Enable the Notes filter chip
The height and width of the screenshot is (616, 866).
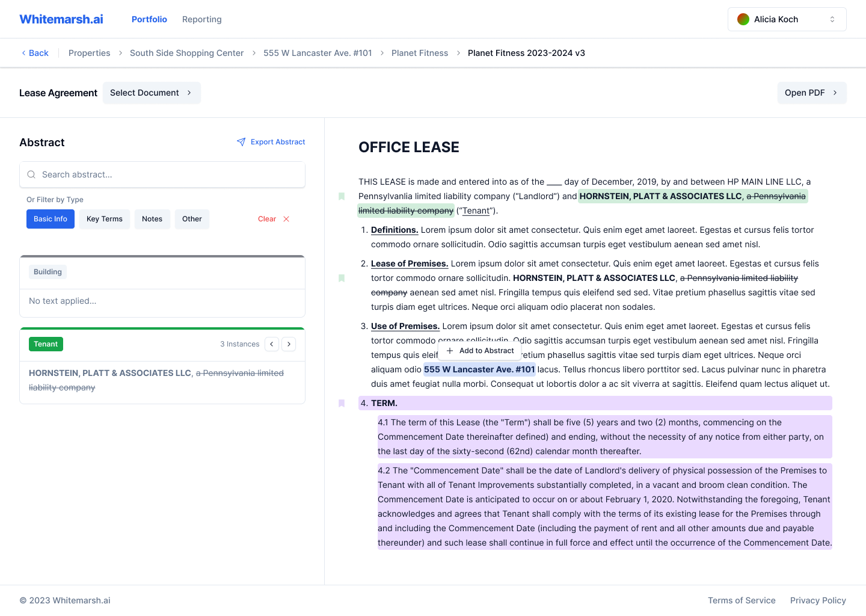152,219
